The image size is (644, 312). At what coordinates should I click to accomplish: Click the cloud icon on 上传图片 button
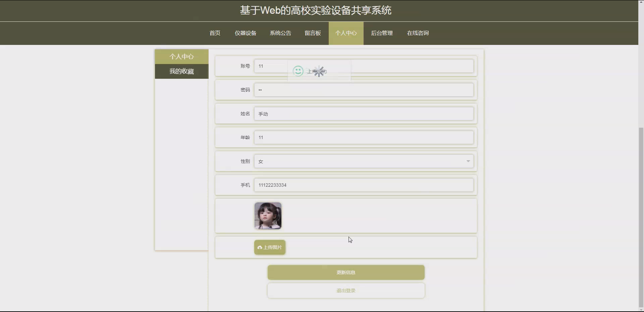(259, 247)
